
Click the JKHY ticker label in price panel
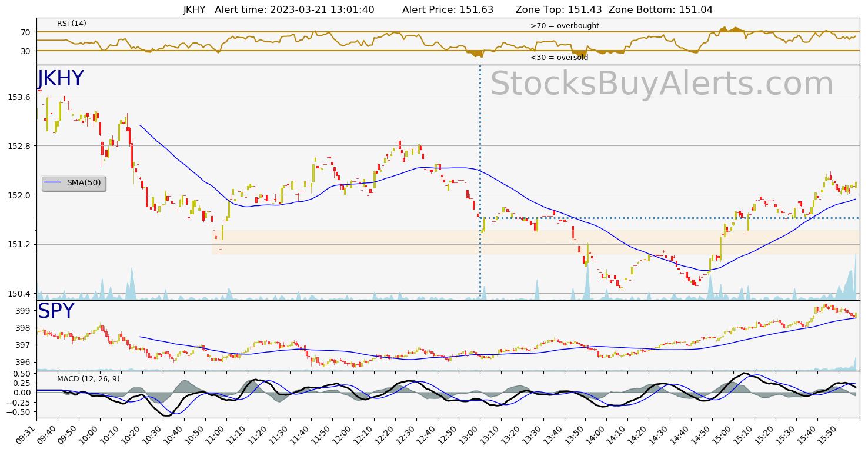61,79
